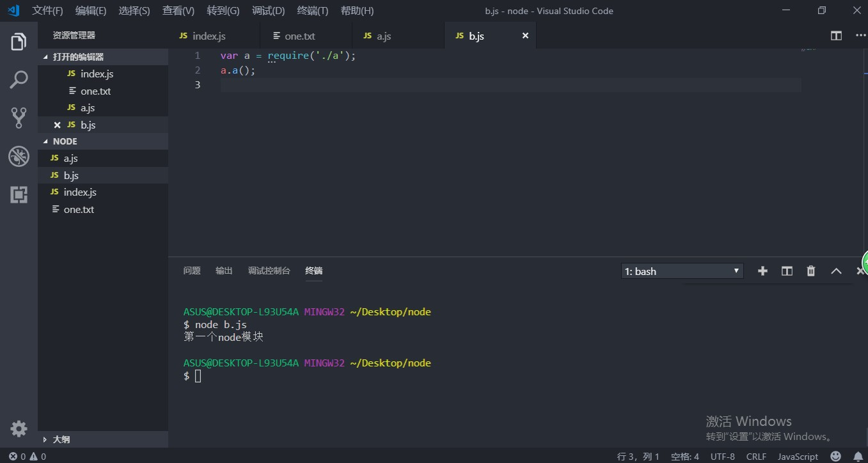Click the 行 3, 列 1 cursor position
Viewport: 868px width, 463px height.
tap(638, 457)
